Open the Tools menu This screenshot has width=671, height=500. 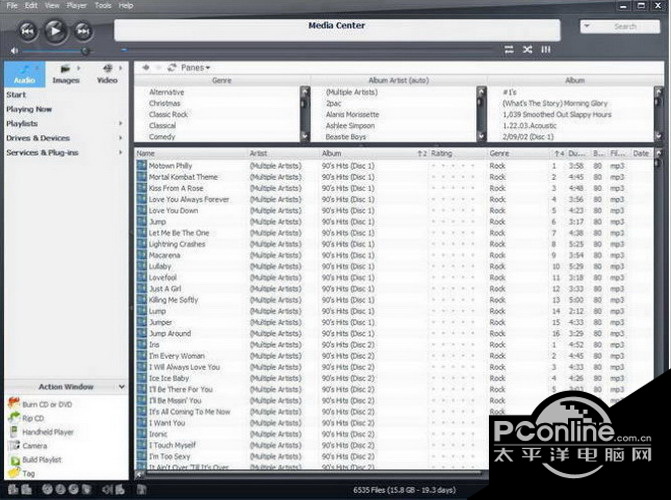(103, 6)
